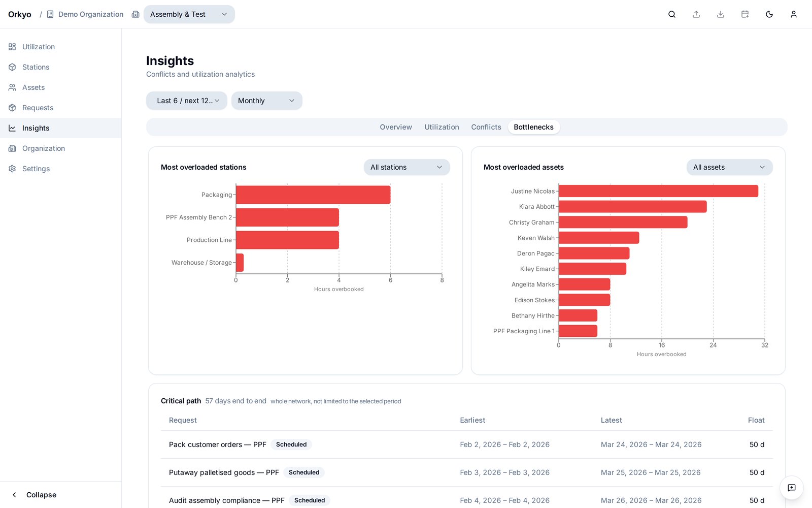Screen dimensions: 812x508
Task: Select the Bottlenecks tab
Action: [x=534, y=127]
